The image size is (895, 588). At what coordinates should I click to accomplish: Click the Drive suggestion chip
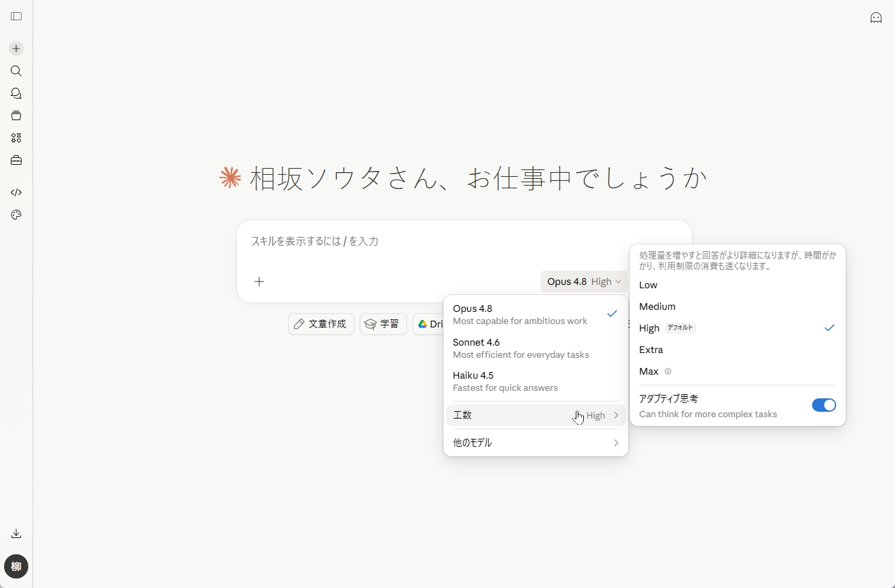click(428, 324)
